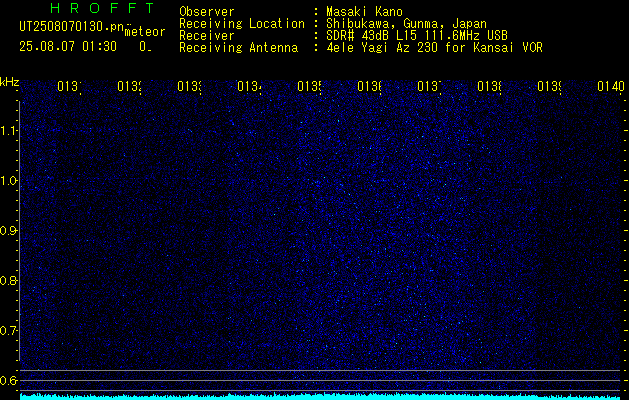Viewport: 629px width, 400px height.
Task: Click the 0140 time marker
Action: coord(611,86)
